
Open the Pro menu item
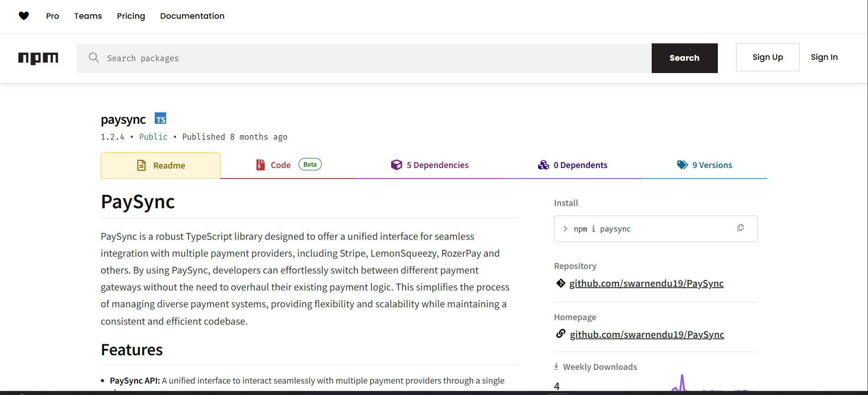tap(52, 16)
